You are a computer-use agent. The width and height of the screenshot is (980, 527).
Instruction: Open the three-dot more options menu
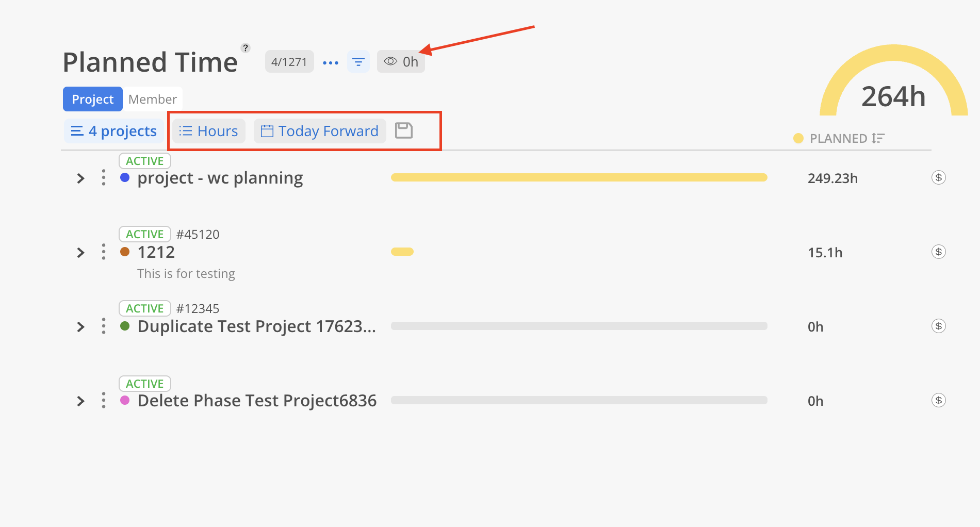click(x=330, y=63)
